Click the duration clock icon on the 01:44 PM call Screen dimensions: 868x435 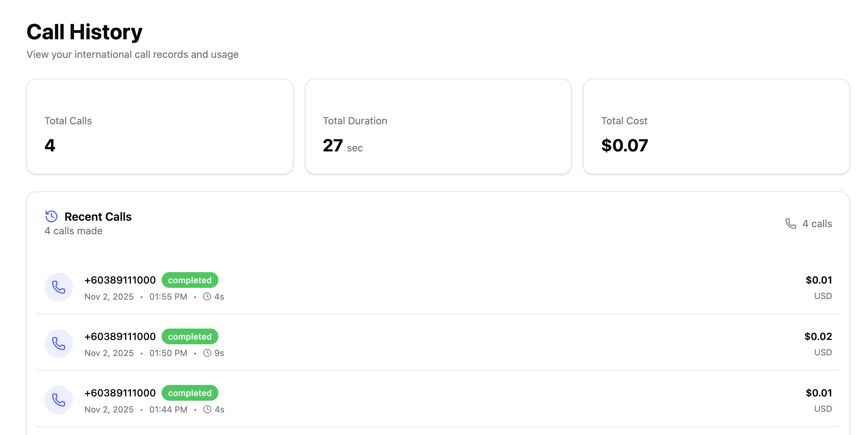pos(207,409)
